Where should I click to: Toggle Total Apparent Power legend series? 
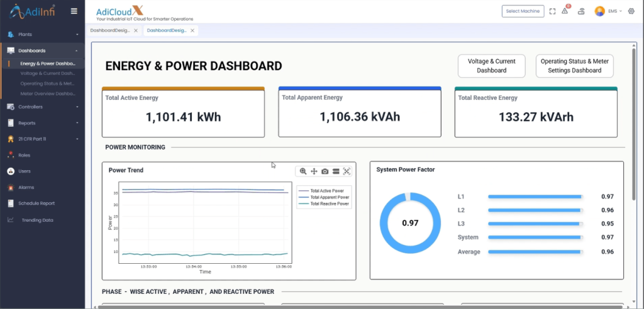click(x=324, y=197)
